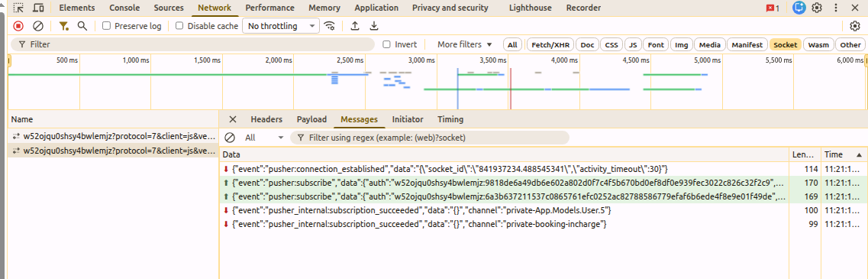Switch to the Elements panel
The height and width of the screenshot is (279, 868).
coord(77,8)
